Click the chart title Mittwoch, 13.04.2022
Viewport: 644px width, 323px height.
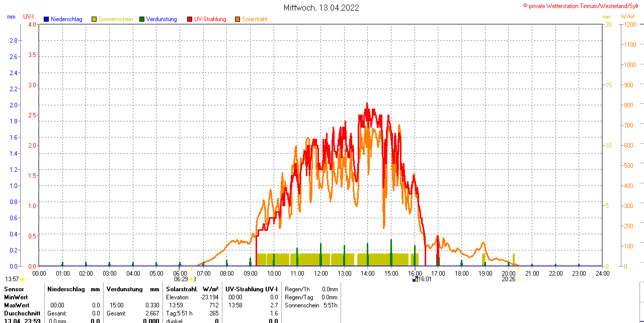321,8
